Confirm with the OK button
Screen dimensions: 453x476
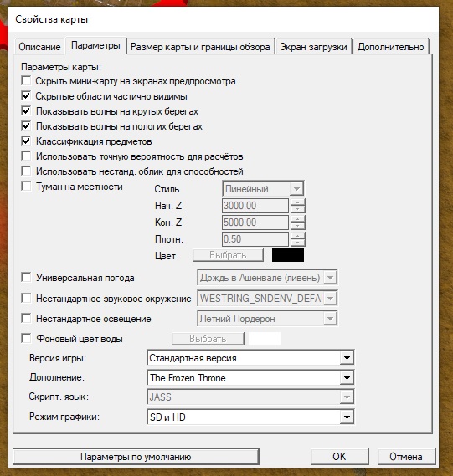[339, 457]
